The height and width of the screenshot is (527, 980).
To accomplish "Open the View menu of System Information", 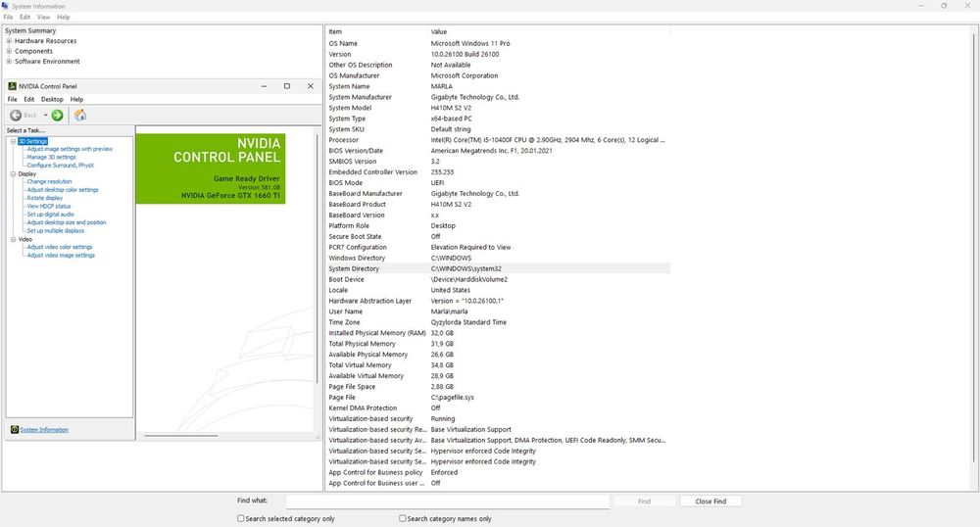I will click(43, 17).
